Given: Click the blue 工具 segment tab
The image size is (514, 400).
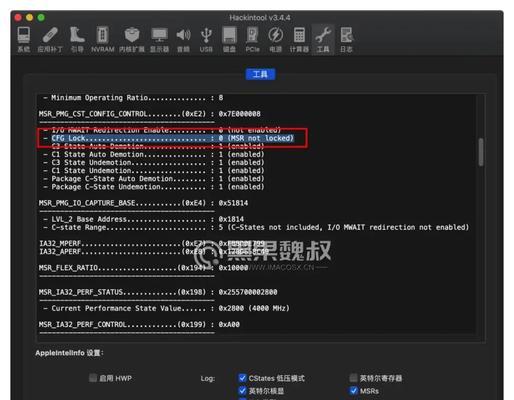Looking at the screenshot, I should 260,74.
